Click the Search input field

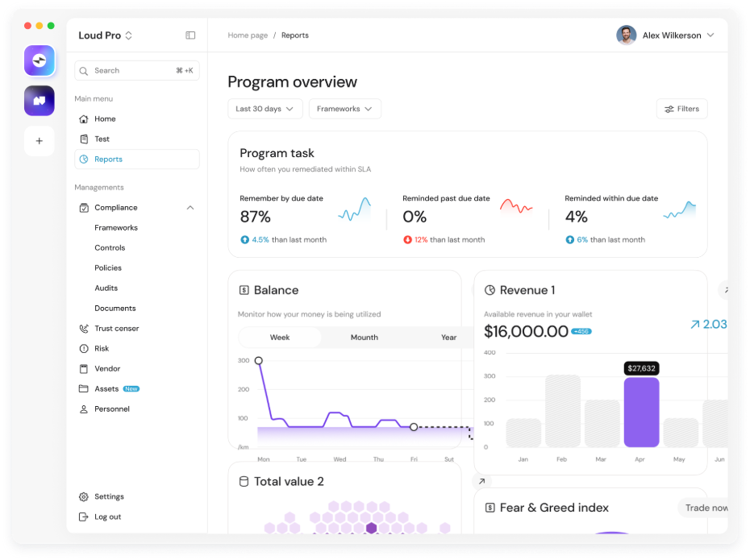click(x=133, y=71)
